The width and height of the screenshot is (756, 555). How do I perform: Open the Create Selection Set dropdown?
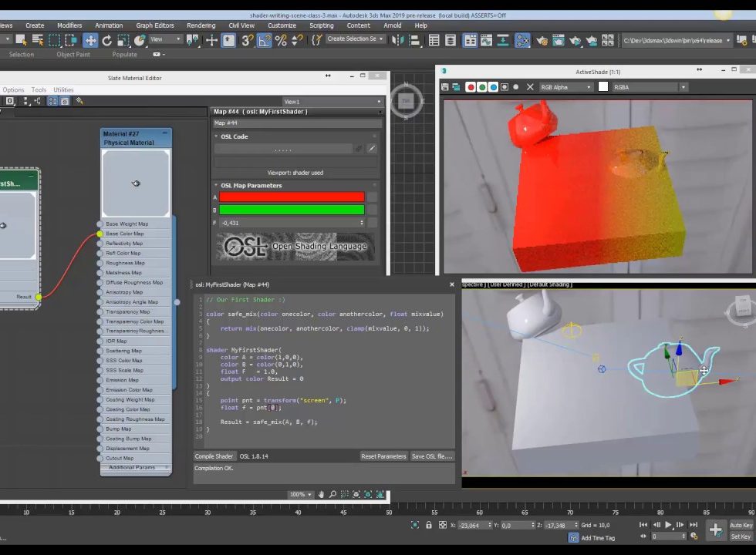[356, 39]
